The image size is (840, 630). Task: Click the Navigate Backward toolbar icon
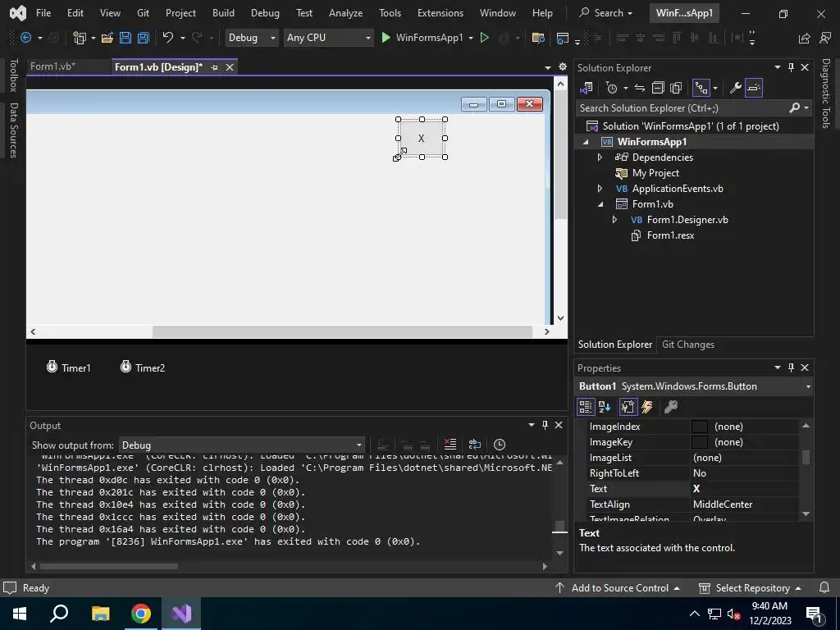(25, 38)
